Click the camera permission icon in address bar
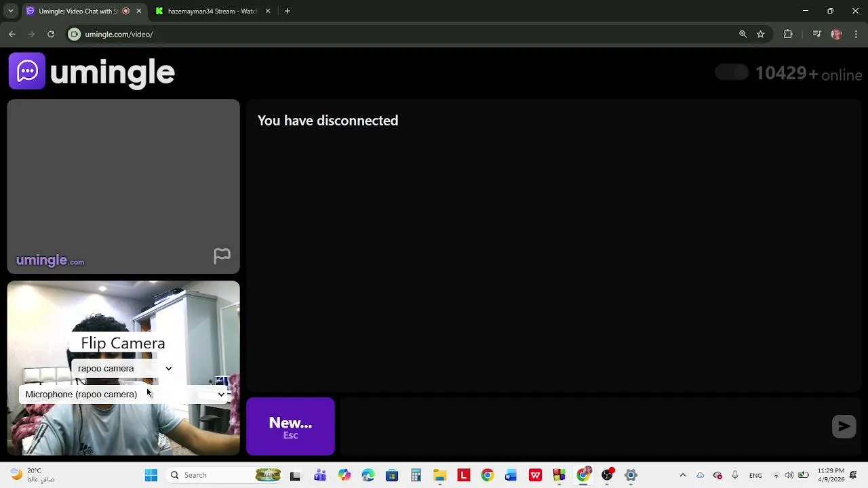Viewport: 868px width, 488px height. 75,34
